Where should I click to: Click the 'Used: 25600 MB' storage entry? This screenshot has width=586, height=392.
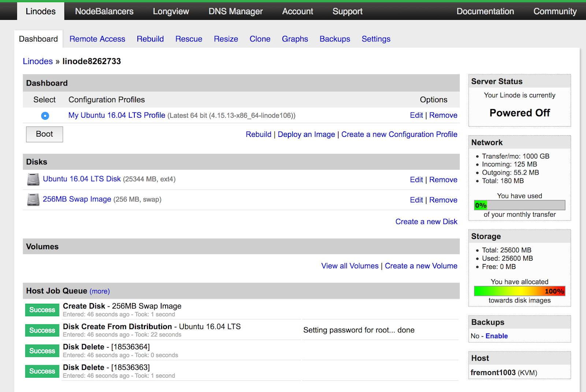[x=508, y=258]
